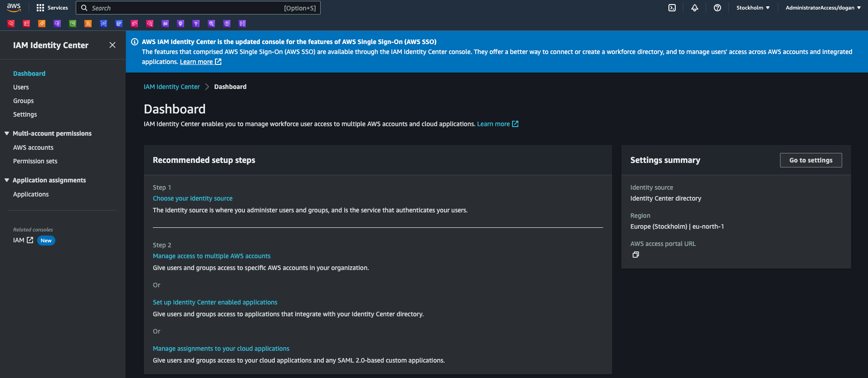Open the notifications bell
Viewport: 868px width, 378px height.
(695, 8)
